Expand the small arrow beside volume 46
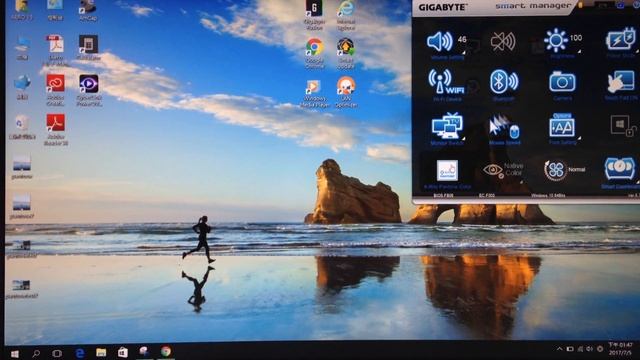 464,53
